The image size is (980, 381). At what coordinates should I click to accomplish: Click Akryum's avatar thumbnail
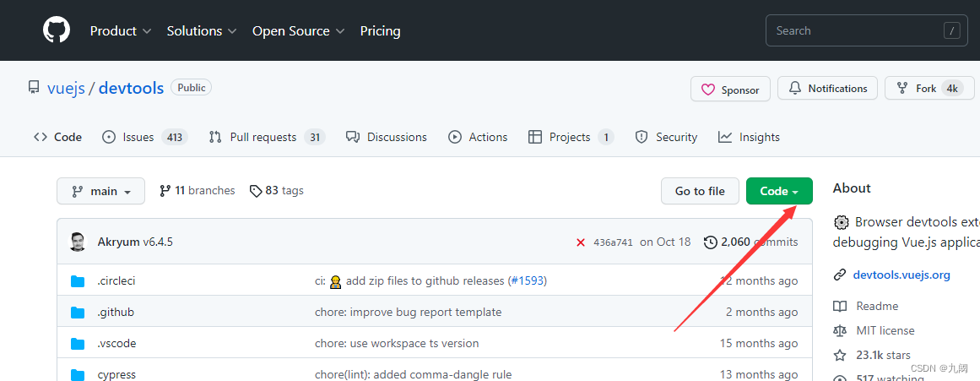[78, 242]
